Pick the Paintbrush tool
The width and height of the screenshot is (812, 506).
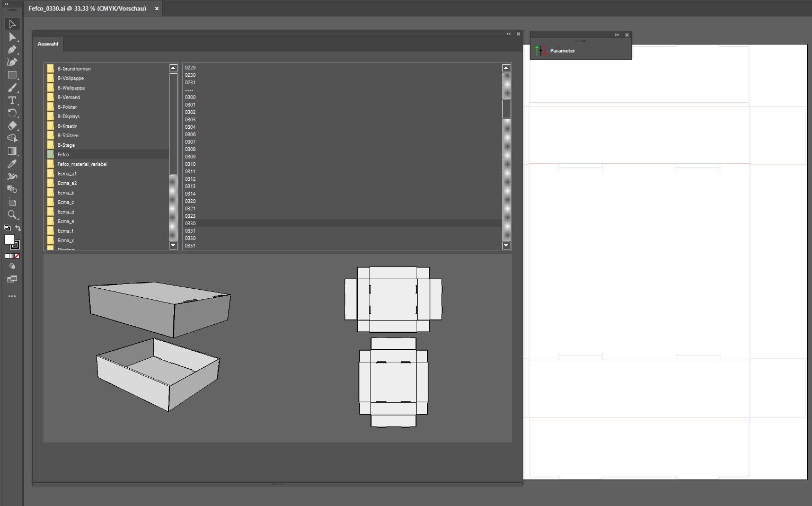click(12, 87)
